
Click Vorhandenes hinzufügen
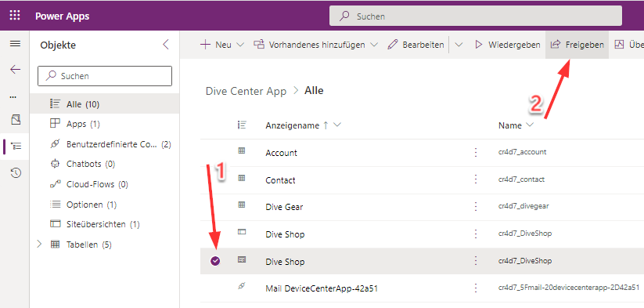(x=309, y=45)
